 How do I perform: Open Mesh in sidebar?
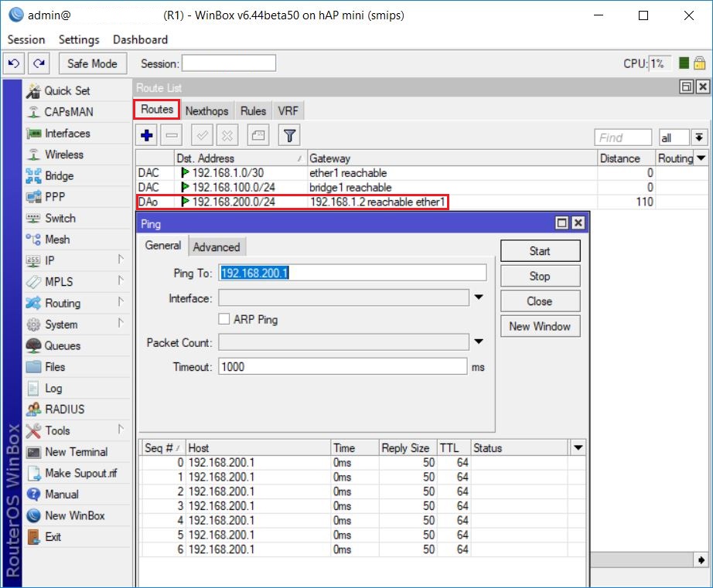(x=57, y=240)
